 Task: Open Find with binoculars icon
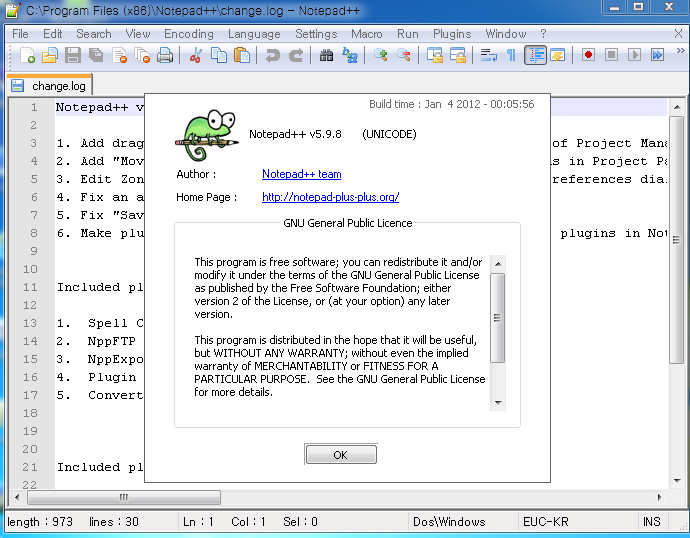[326, 55]
